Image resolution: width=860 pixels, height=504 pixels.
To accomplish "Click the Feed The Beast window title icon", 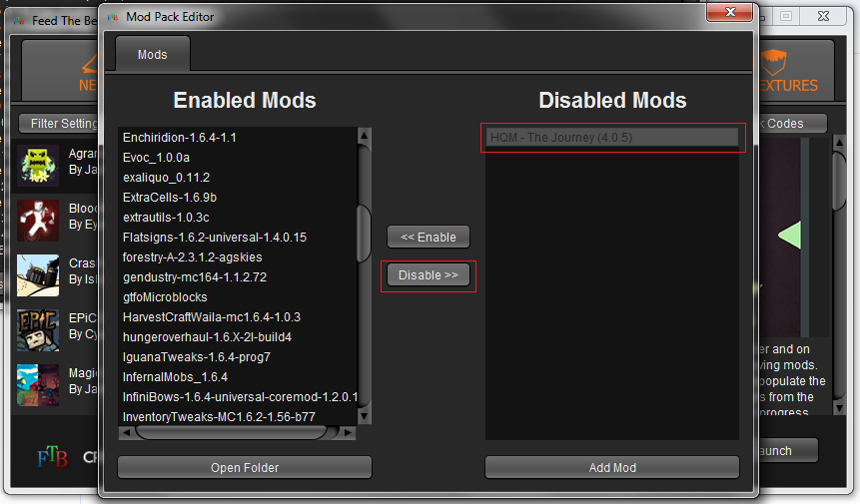I will click(x=19, y=21).
